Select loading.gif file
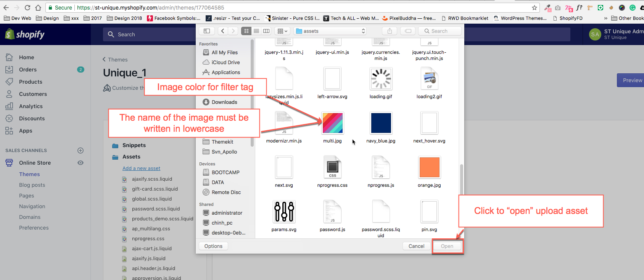The width and height of the screenshot is (644, 280). pos(381,79)
